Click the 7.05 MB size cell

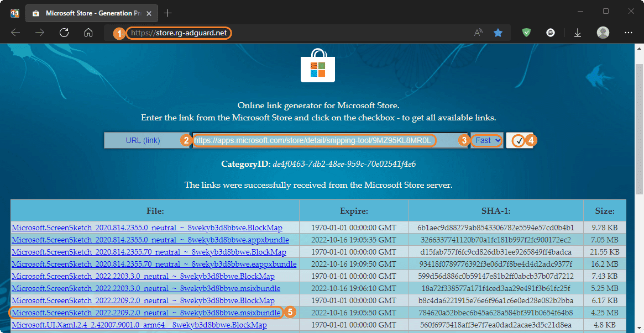(x=605, y=240)
